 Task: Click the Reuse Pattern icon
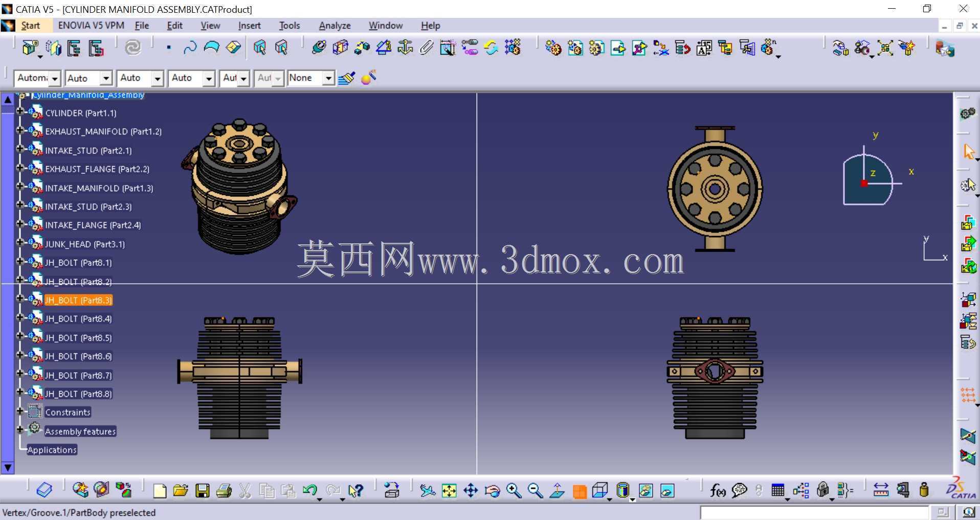(513, 48)
